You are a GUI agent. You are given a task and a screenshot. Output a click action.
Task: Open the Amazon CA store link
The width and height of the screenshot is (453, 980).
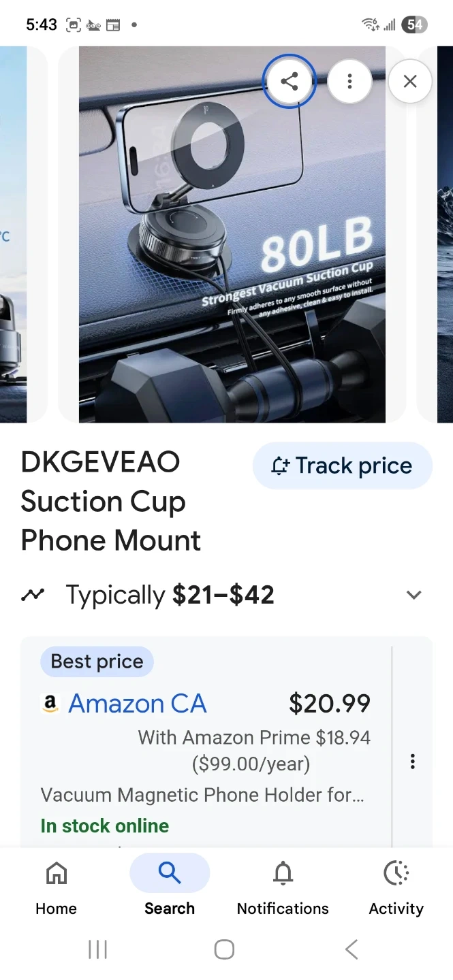[x=137, y=704]
